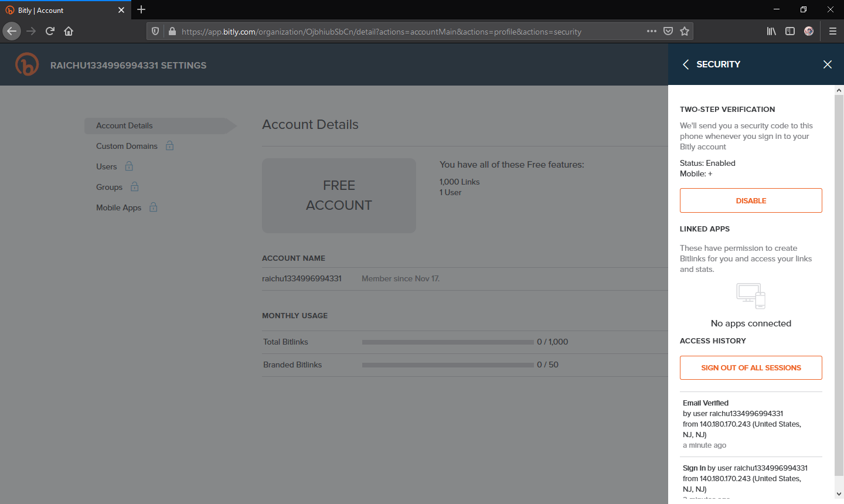This screenshot has height=504, width=844.
Task: Click the Bitly logo in the header
Action: point(27,64)
